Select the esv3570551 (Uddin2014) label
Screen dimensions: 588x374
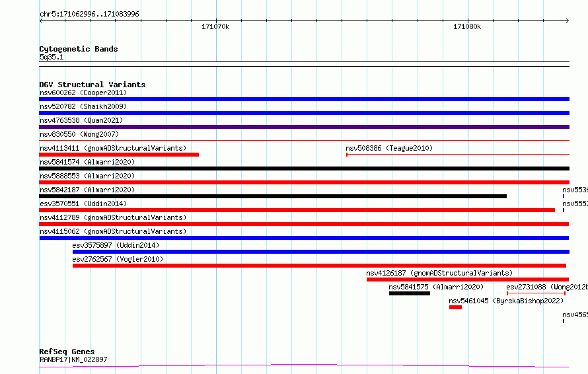click(x=83, y=204)
